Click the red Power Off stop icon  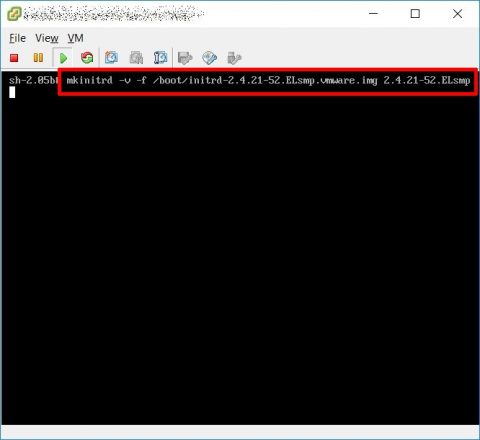pyautogui.click(x=14, y=58)
